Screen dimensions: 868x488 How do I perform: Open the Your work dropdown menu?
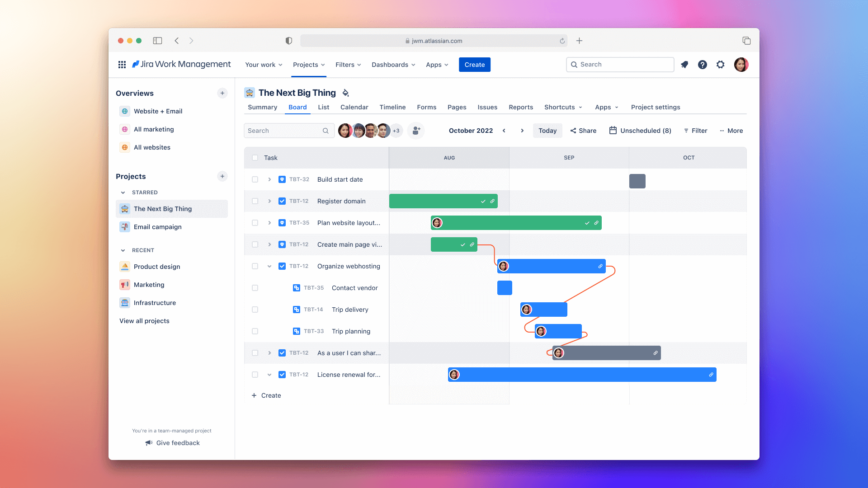pos(264,65)
